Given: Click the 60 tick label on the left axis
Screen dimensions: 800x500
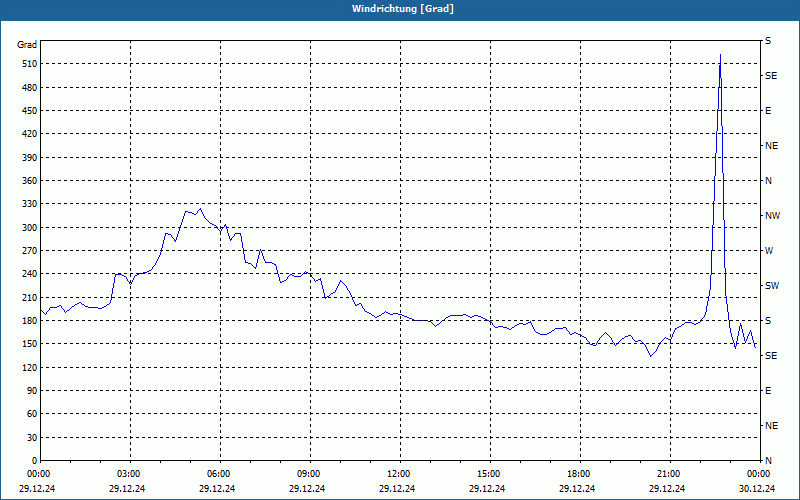Looking at the screenshot, I should pos(32,414).
